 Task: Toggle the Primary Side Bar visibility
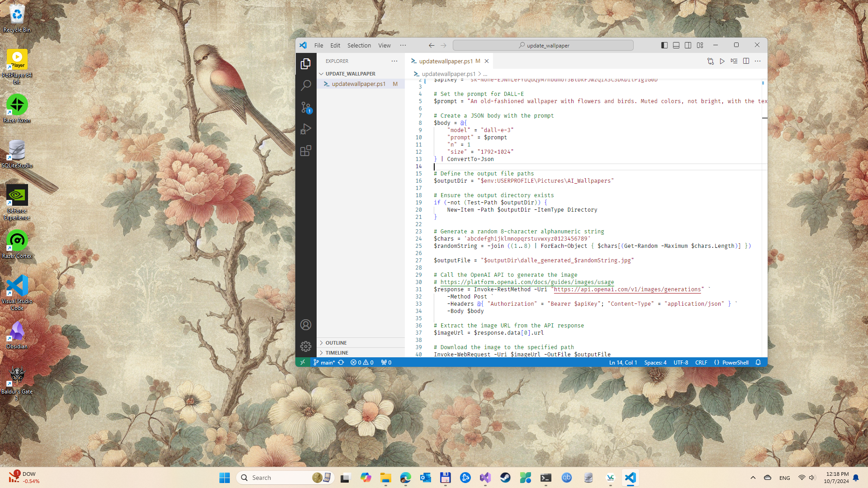(664, 45)
